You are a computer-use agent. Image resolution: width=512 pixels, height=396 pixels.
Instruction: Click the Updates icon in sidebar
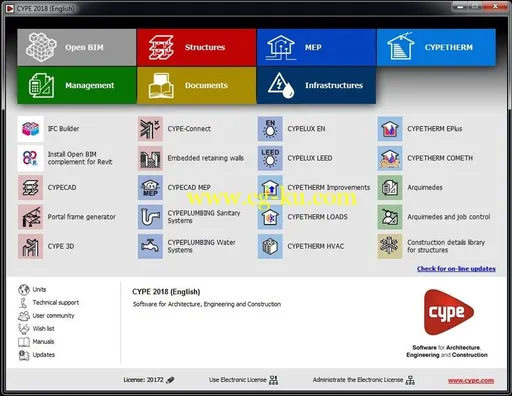pyautogui.click(x=24, y=355)
